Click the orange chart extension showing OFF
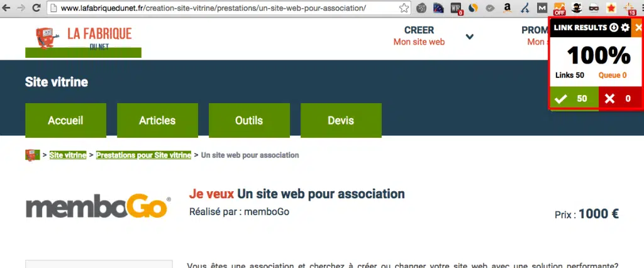The image size is (644, 268). tap(559, 8)
